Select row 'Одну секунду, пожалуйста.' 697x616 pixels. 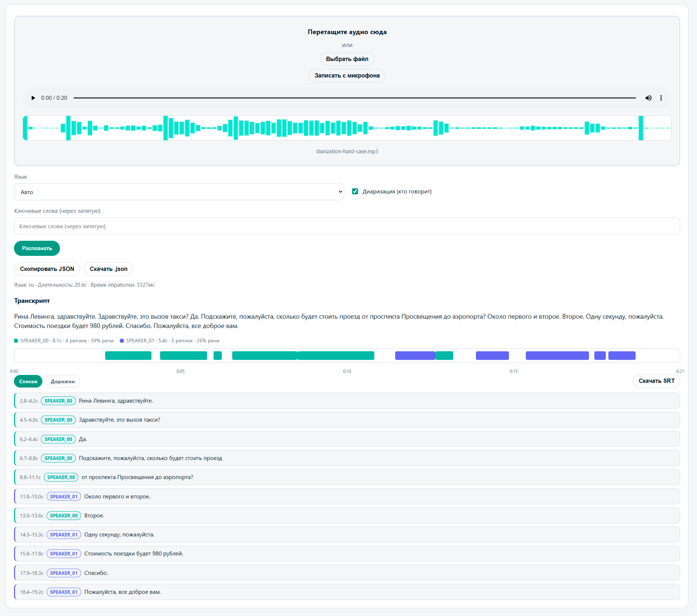coord(347,535)
